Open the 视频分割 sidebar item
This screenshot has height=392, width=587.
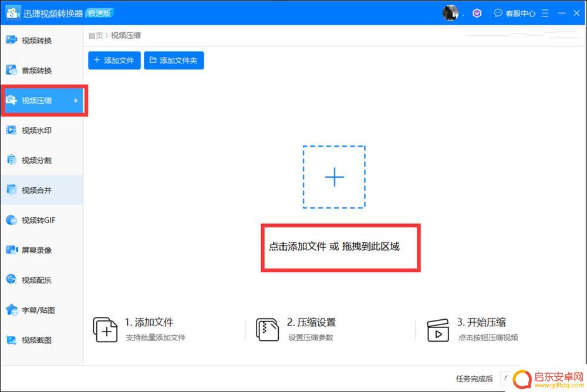coord(42,160)
